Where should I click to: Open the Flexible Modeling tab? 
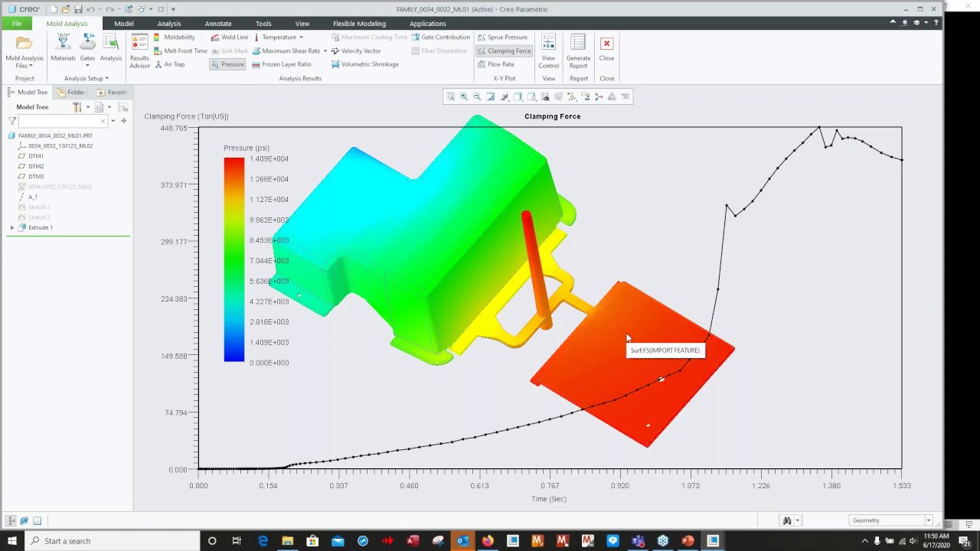pos(359,24)
